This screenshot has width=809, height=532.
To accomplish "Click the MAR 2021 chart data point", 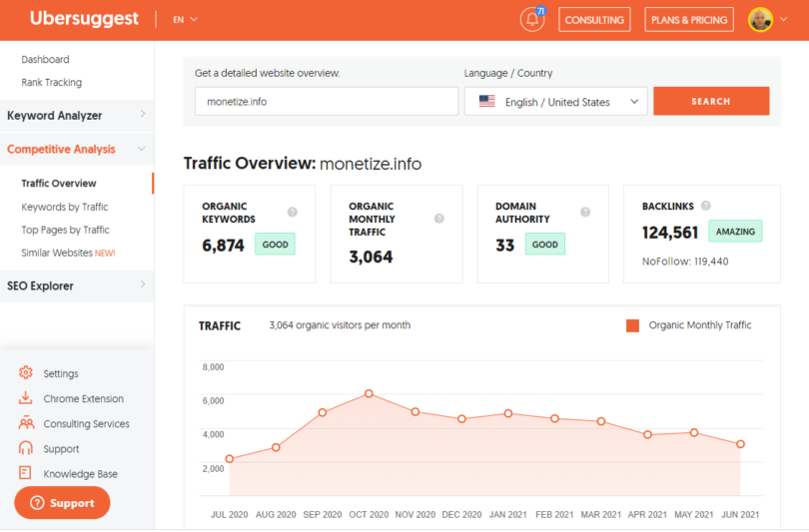I will [x=601, y=421].
